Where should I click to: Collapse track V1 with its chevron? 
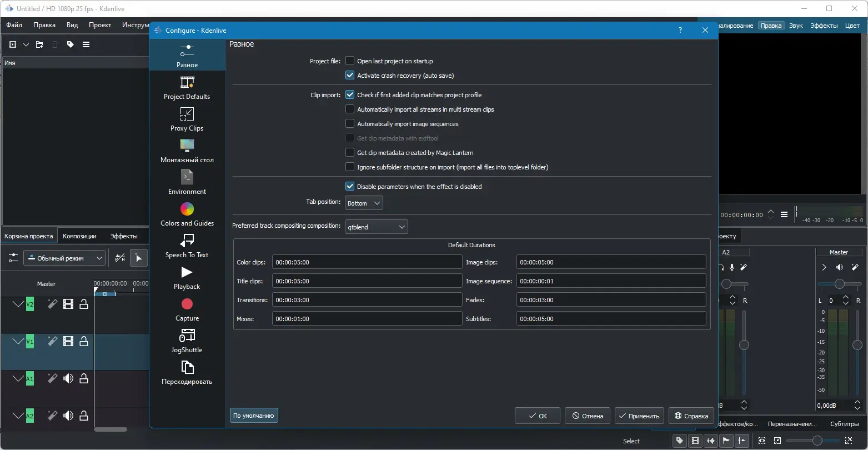pos(18,341)
